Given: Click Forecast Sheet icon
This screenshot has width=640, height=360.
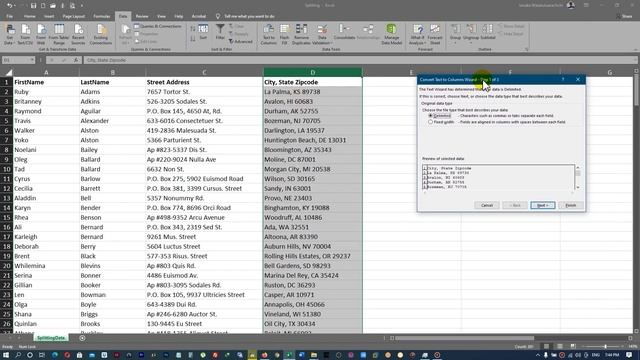Looking at the screenshot, I should [x=435, y=34].
